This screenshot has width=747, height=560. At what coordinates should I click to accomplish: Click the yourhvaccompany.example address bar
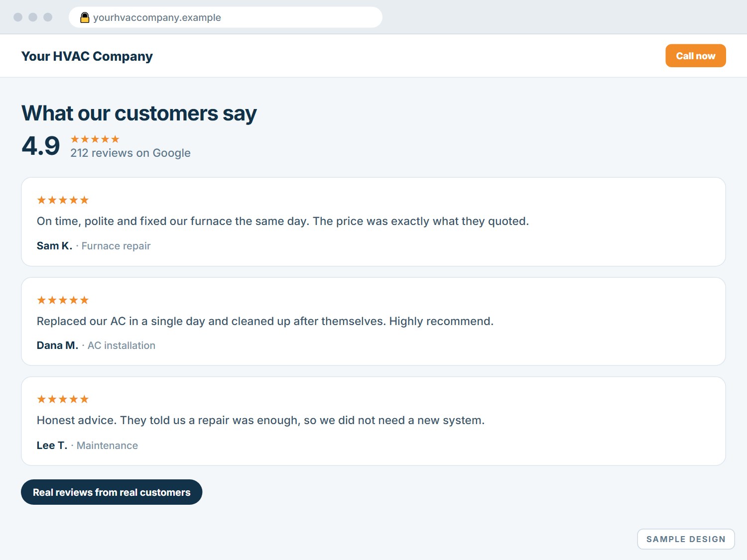[226, 17]
